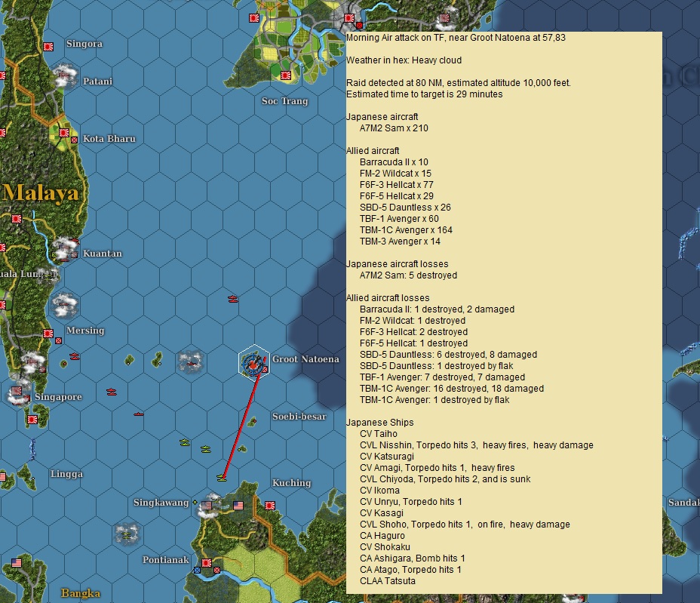Click the Japanese flag base below Kuching label
700x603 pixels.
click(269, 505)
